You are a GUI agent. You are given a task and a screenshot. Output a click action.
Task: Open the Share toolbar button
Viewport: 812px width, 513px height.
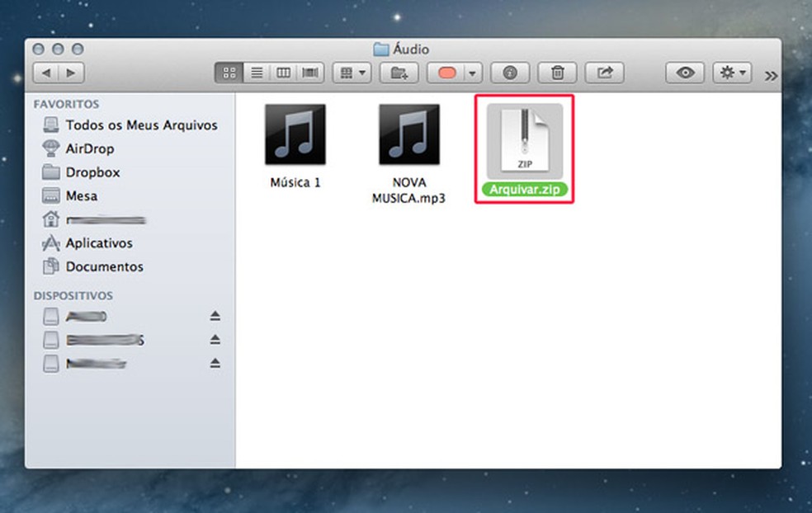pos(604,73)
